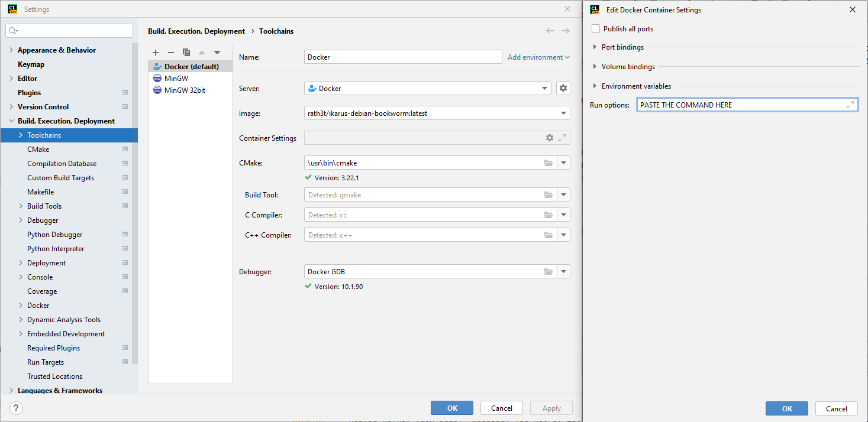Collapse Build, Execution, Deployment node
Image resolution: width=868 pixels, height=422 pixels.
(x=11, y=121)
